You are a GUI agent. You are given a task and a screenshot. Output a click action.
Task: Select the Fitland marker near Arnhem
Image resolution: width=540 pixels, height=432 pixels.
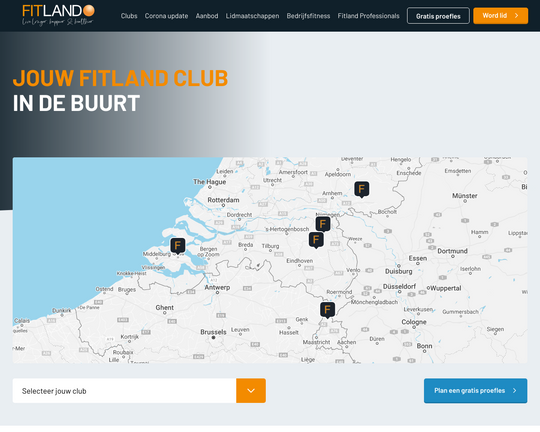(362, 189)
